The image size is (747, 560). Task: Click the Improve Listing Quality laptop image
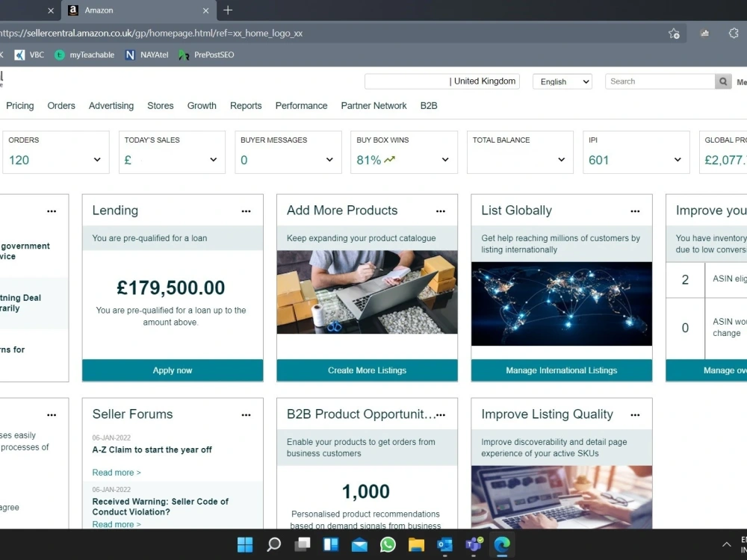pos(562,497)
